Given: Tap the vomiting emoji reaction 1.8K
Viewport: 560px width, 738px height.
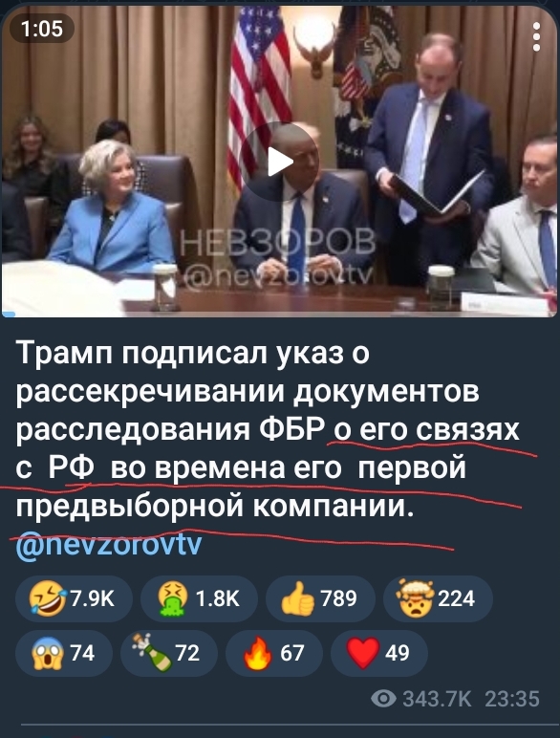Looking at the screenshot, I should tap(199, 598).
